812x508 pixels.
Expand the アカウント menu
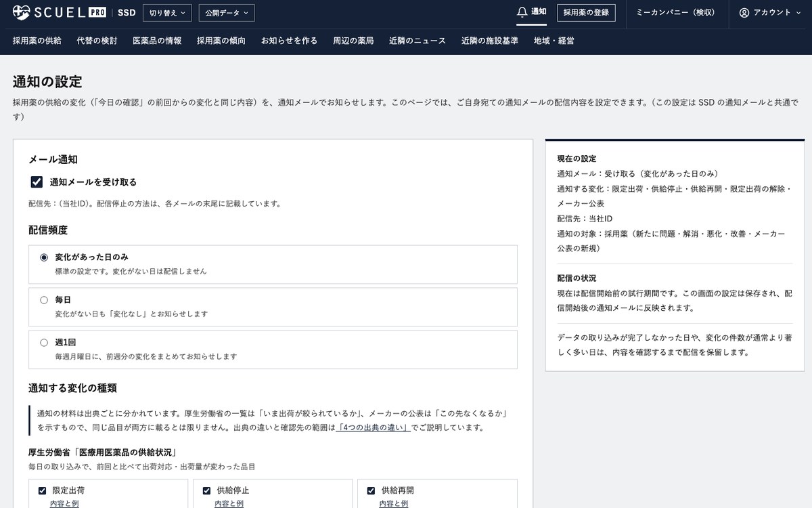point(770,12)
